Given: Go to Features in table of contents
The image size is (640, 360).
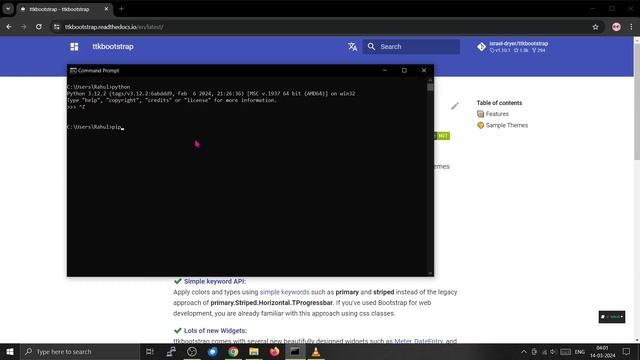Looking at the screenshot, I should point(497,114).
